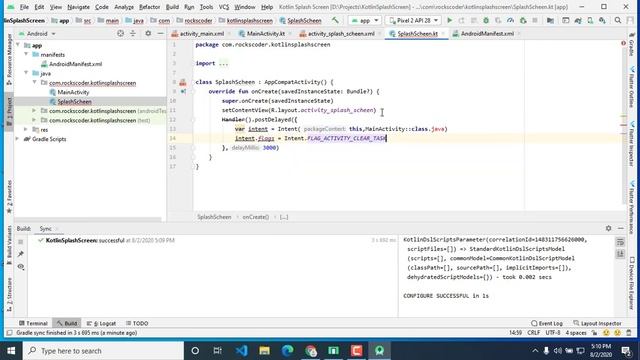
Task: Click Apply Changes and Restart icon
Action: click(461, 20)
